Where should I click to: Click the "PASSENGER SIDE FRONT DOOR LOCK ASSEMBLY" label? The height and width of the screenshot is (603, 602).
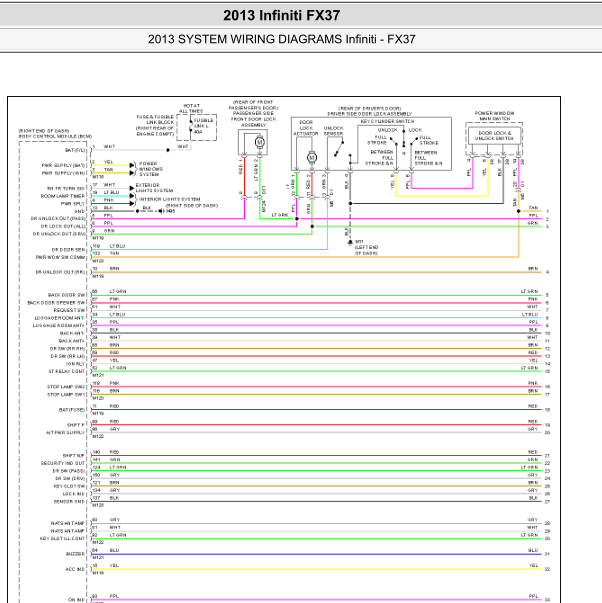click(253, 119)
